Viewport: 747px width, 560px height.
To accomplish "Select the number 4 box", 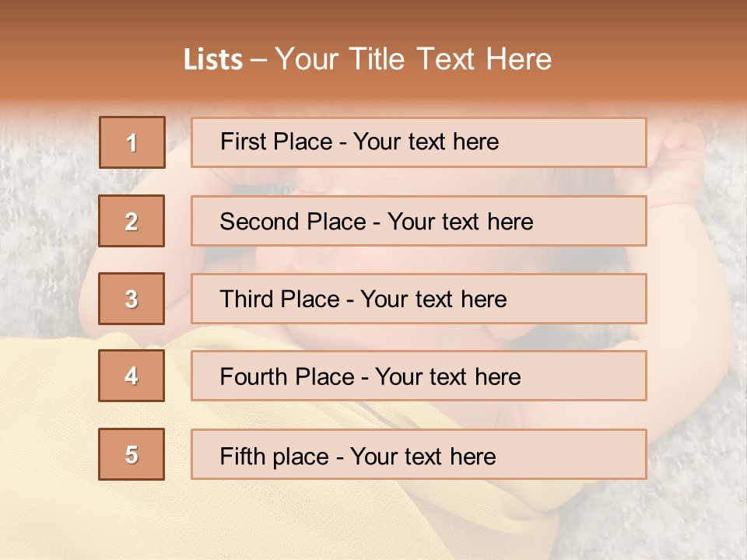I will point(132,376).
